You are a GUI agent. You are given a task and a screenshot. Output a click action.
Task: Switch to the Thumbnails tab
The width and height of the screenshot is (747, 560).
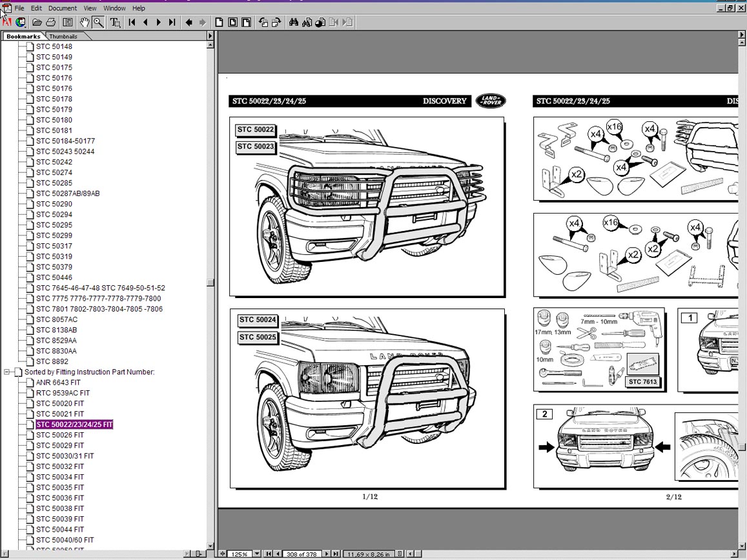click(63, 37)
